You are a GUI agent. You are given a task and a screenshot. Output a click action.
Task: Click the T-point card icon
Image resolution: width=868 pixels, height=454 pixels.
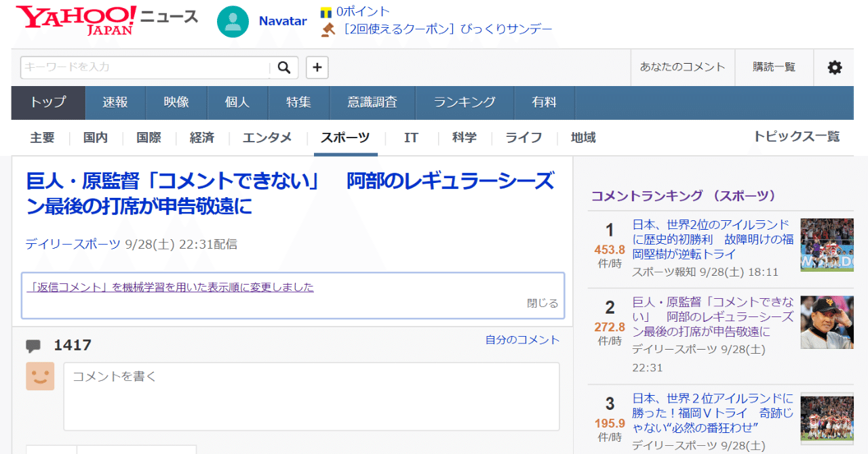click(x=326, y=12)
